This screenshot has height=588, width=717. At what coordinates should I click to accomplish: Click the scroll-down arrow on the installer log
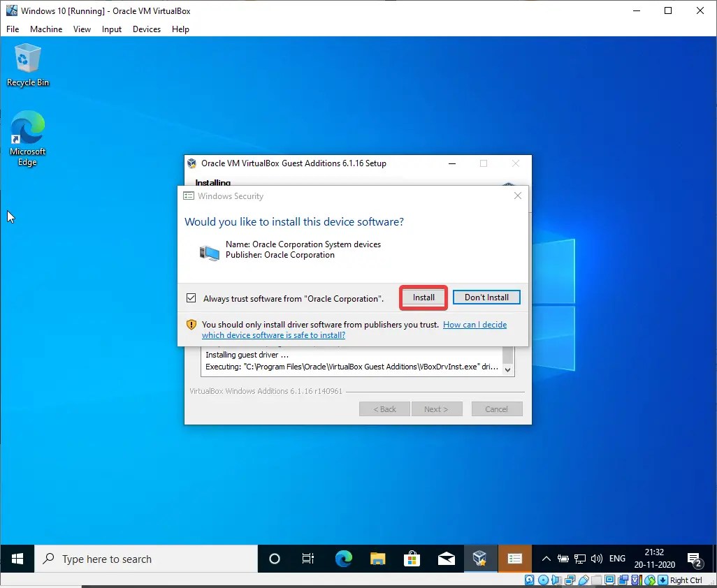pyautogui.click(x=507, y=371)
